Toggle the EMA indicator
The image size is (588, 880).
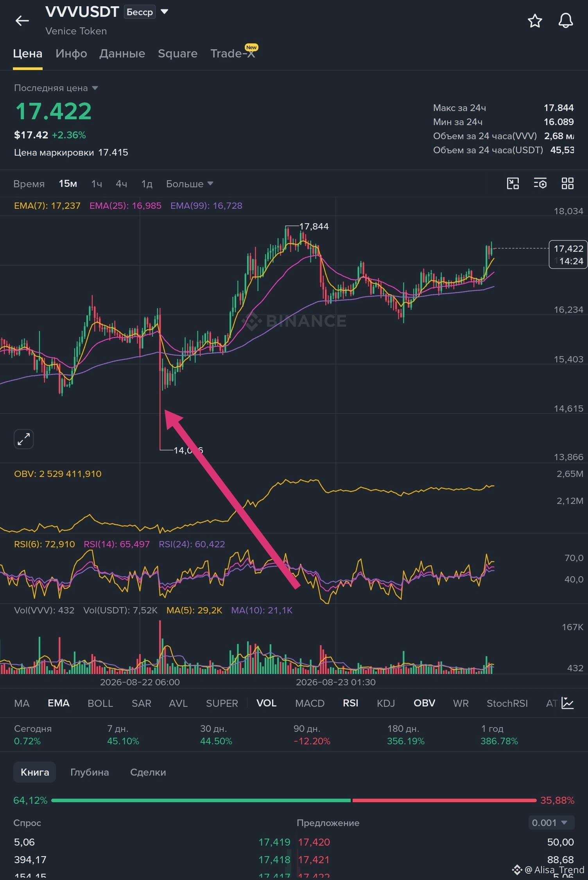point(58,703)
